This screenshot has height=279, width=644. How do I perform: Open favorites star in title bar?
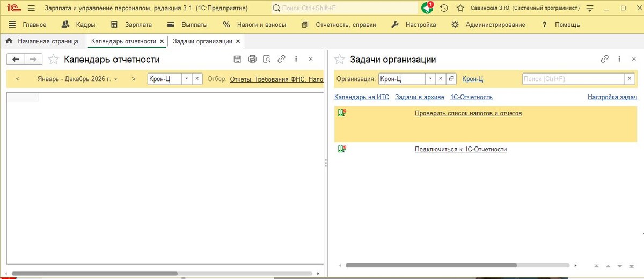tap(460, 8)
